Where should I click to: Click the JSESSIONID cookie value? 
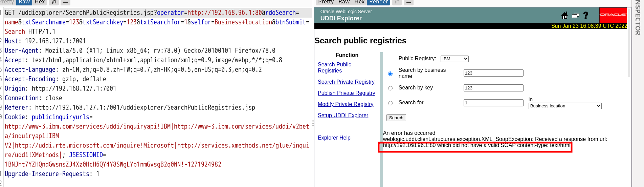pos(113,164)
